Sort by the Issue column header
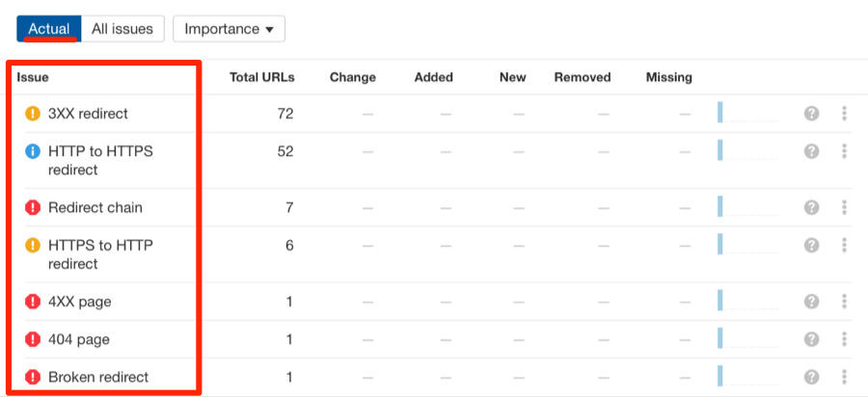The image size is (868, 397). tap(33, 77)
